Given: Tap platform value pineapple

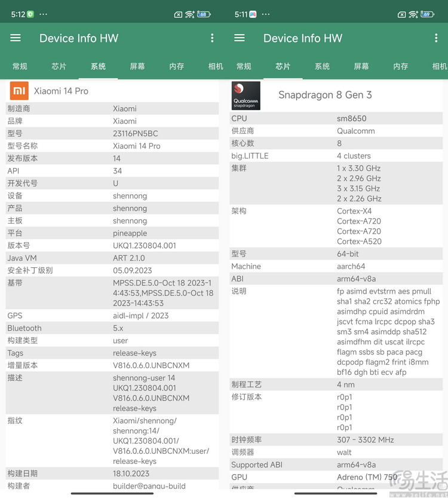Looking at the screenshot, I should (130, 233).
